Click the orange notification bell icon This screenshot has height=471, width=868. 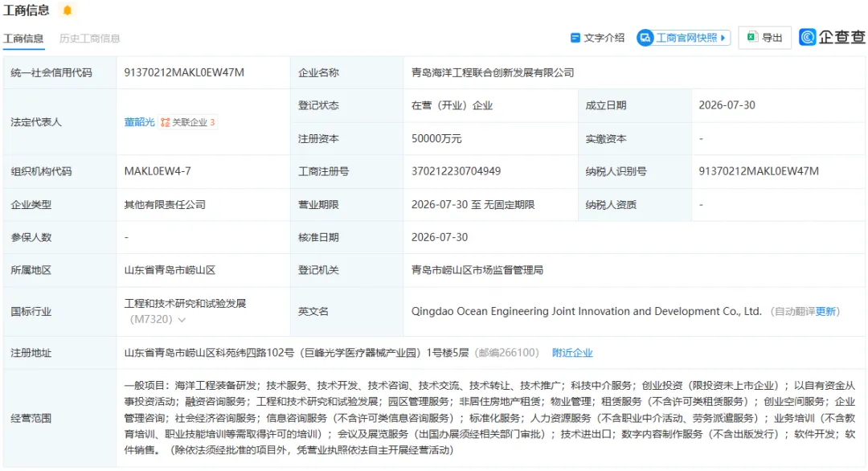click(x=67, y=10)
